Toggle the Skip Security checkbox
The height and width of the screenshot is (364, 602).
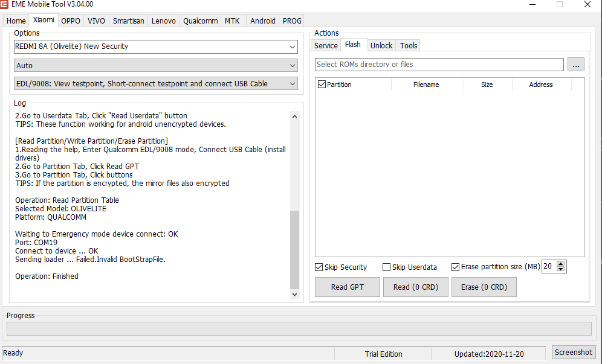click(x=319, y=267)
